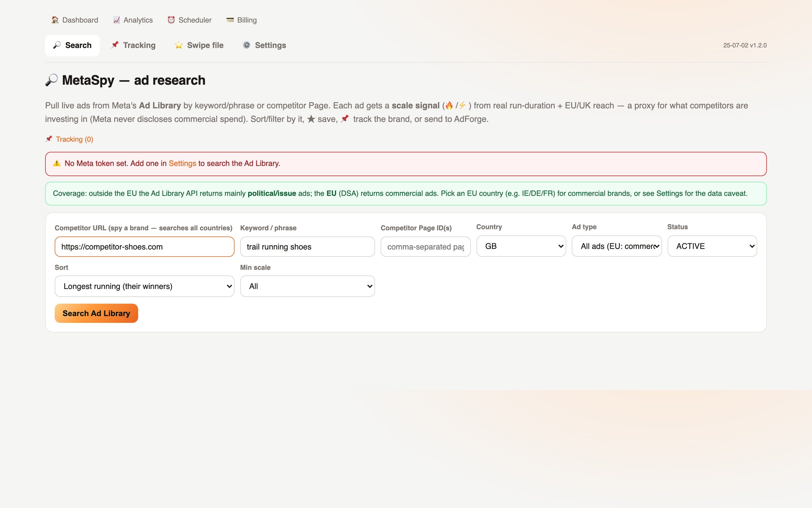Switch to the Swipe file tab
Viewport: 812px width, 508px height.
click(199, 45)
